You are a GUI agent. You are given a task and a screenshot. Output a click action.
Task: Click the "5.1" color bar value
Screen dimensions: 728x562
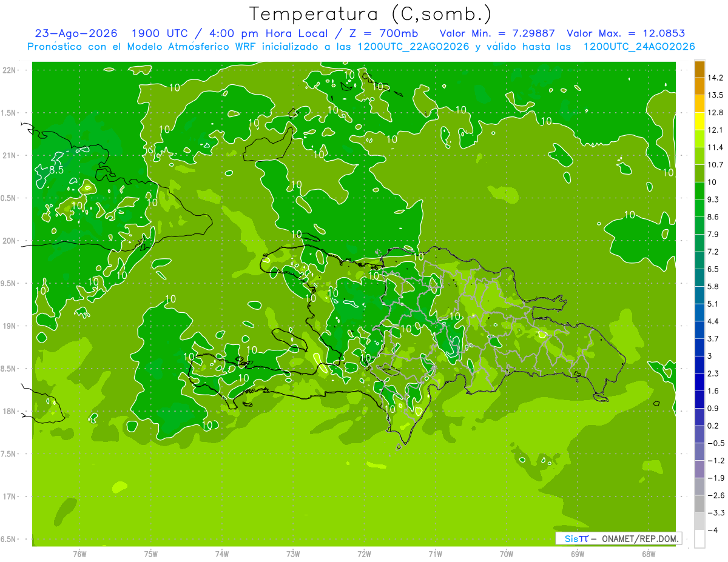(713, 304)
